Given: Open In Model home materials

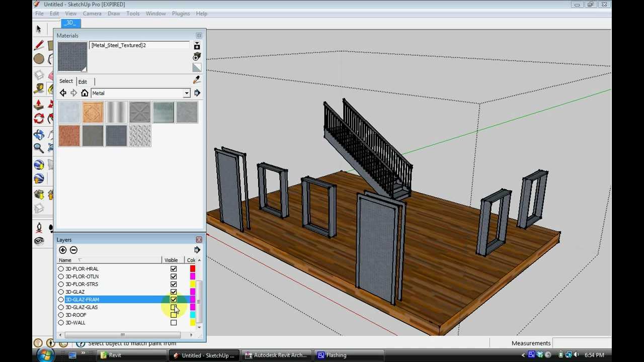Looking at the screenshot, I should click(85, 93).
